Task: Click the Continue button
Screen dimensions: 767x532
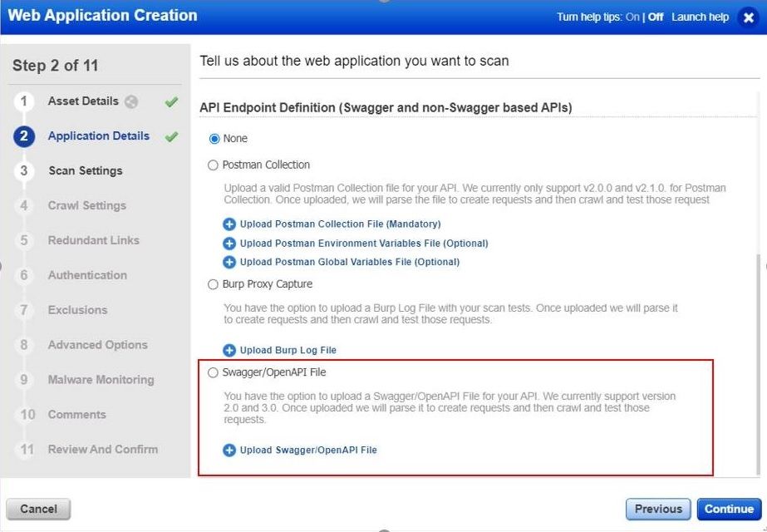Action: (x=729, y=509)
